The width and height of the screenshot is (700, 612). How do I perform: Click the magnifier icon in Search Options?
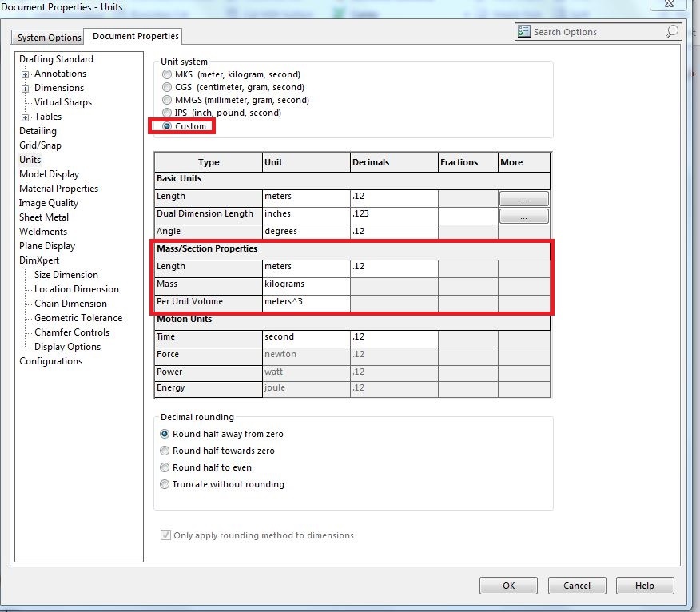pyautogui.click(x=672, y=32)
